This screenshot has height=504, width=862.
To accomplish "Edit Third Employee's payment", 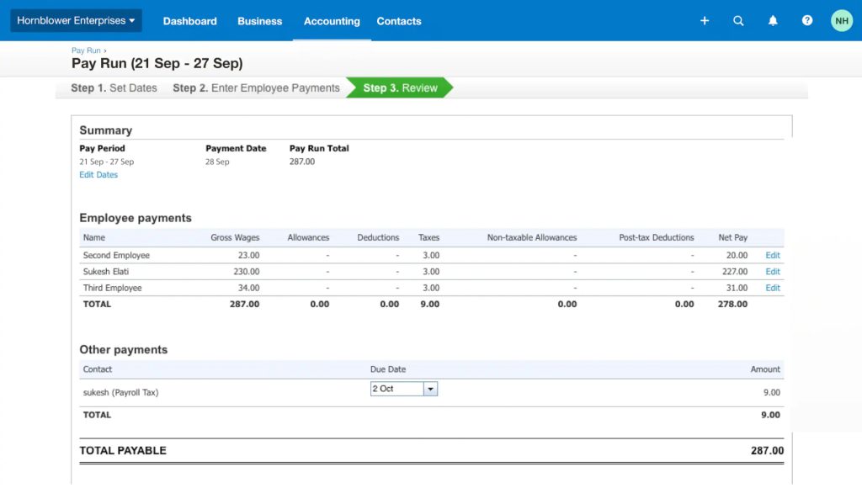I will (x=773, y=288).
